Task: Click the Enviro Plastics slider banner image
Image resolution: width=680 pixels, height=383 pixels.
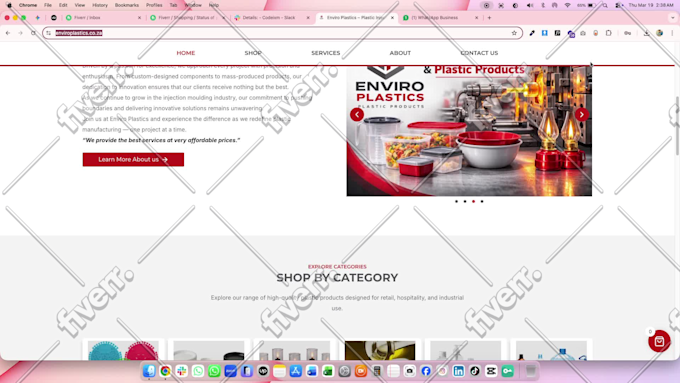Action: click(469, 131)
